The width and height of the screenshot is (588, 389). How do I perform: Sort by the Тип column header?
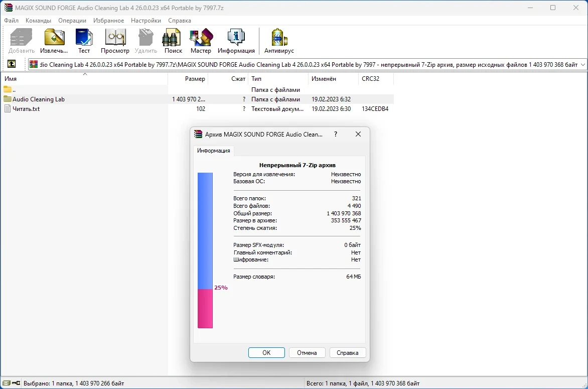[278, 78]
